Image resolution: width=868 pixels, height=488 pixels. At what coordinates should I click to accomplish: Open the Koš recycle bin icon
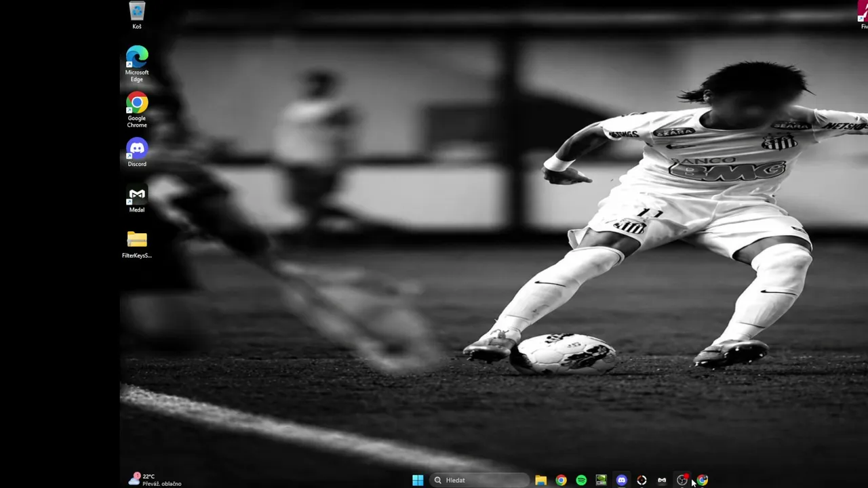137,16
